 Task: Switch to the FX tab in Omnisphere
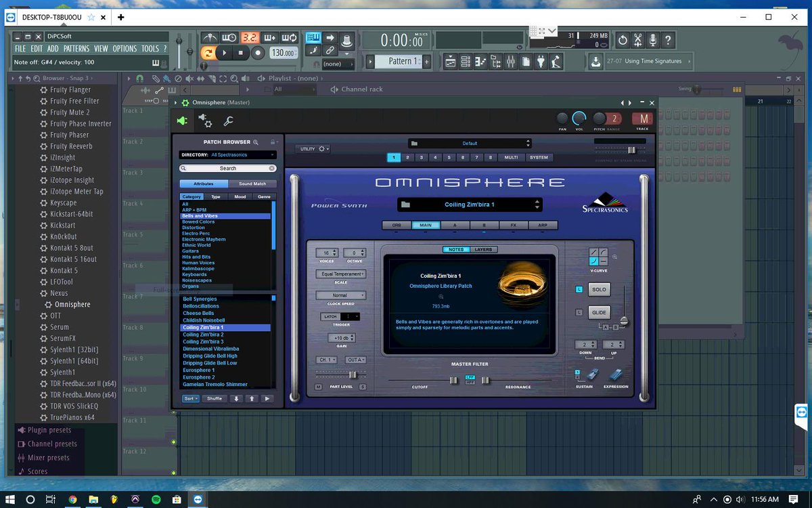click(x=514, y=225)
